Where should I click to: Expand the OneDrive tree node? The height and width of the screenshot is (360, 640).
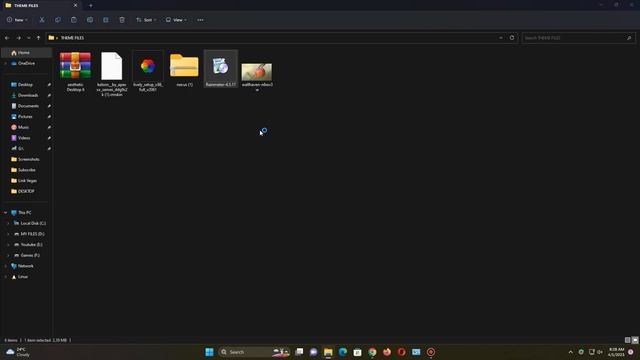coord(5,64)
